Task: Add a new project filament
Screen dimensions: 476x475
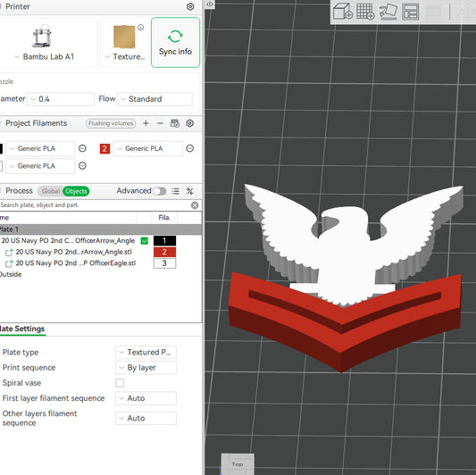Action: pos(146,123)
